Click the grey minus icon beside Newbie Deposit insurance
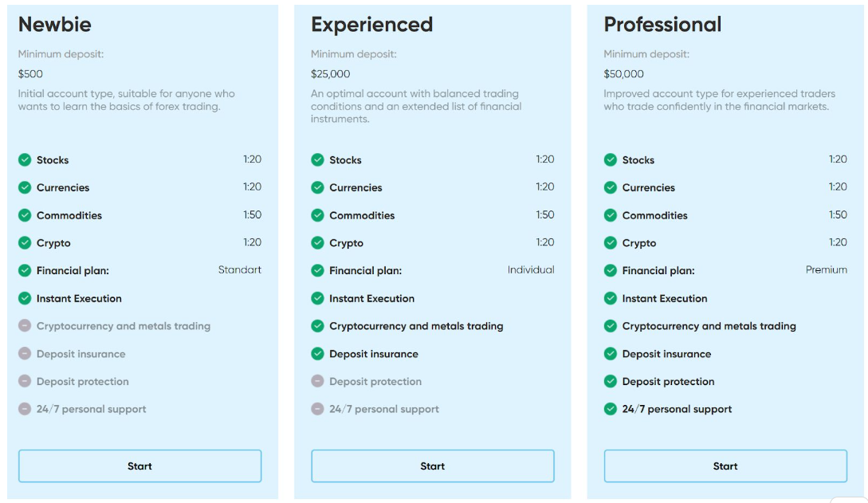This screenshot has height=503, width=868. 25,354
